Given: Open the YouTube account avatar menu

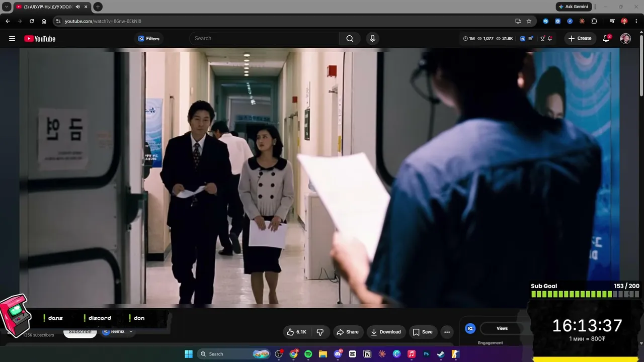Looking at the screenshot, I should click(x=625, y=39).
